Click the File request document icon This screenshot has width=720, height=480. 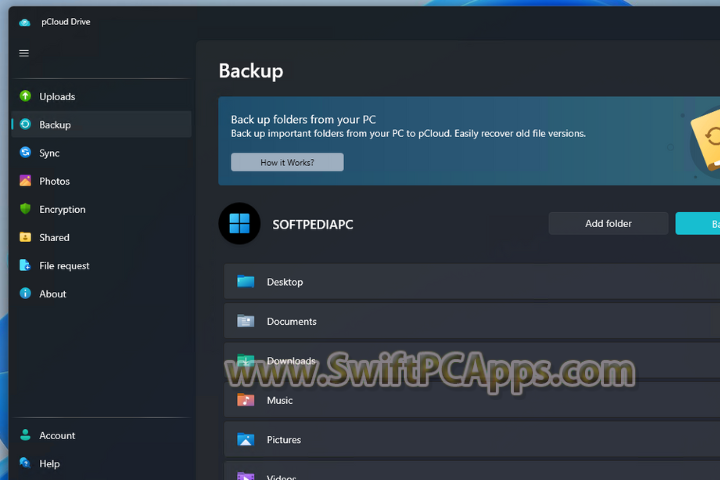coord(25,265)
